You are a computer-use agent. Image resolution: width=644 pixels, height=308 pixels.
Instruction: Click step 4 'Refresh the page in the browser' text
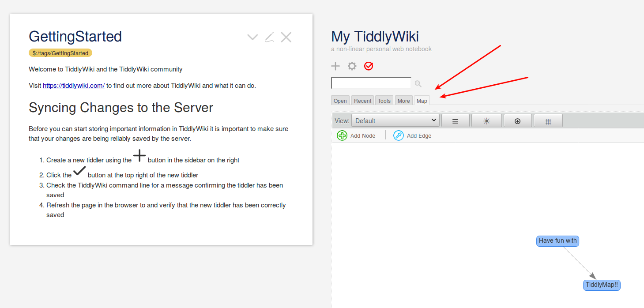pyautogui.click(x=166, y=210)
